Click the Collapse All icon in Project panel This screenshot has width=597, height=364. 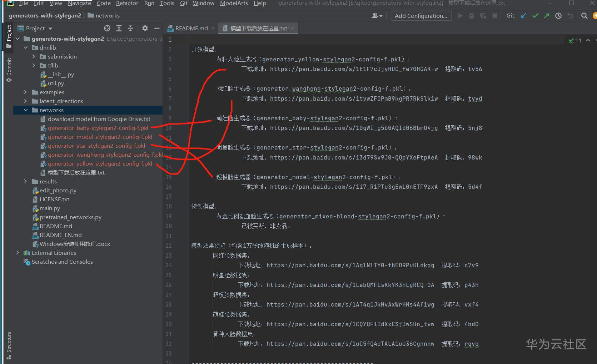130,28
